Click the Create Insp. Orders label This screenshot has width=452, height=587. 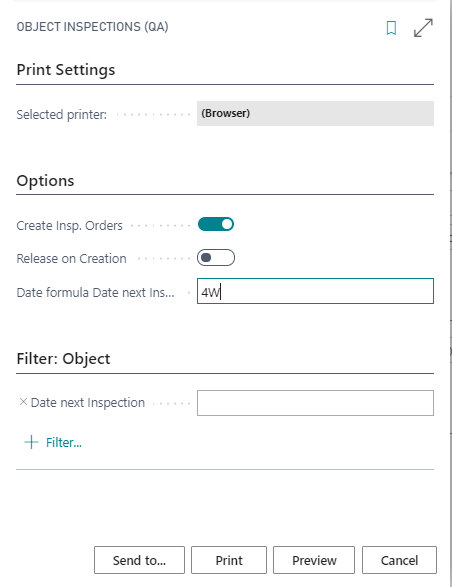coord(70,226)
